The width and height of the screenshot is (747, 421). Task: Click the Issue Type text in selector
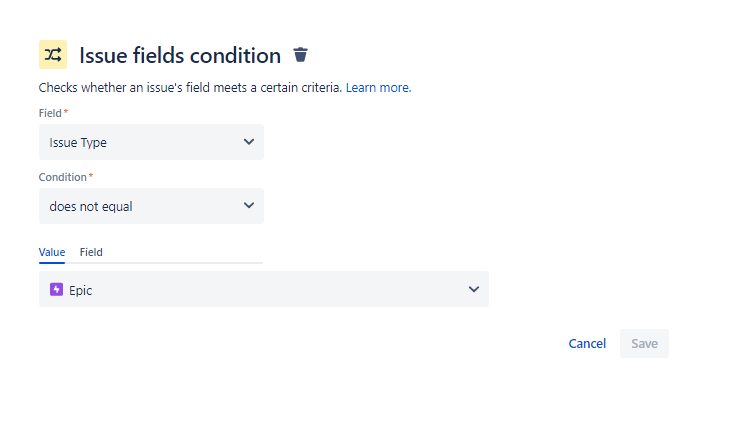coord(78,142)
